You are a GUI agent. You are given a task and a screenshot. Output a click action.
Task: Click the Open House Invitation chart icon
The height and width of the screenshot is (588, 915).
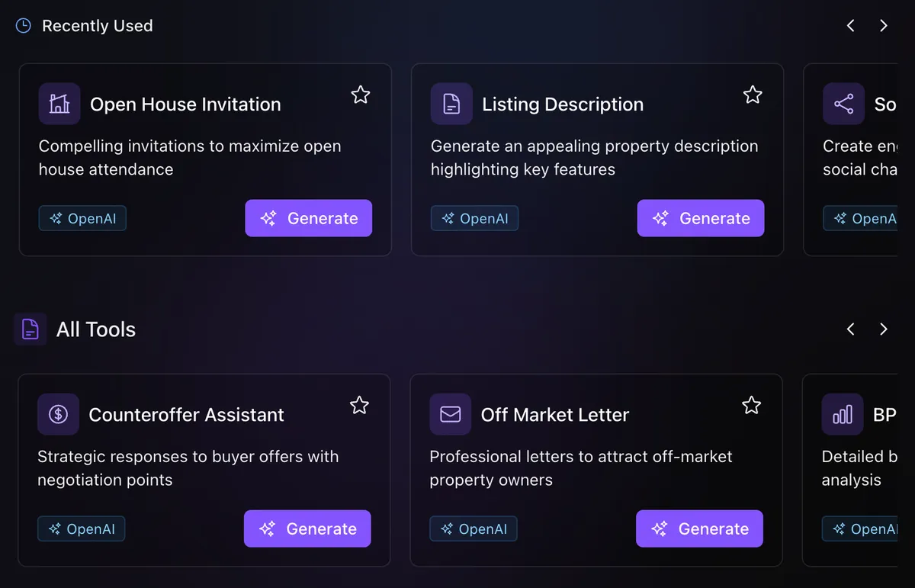pos(59,104)
